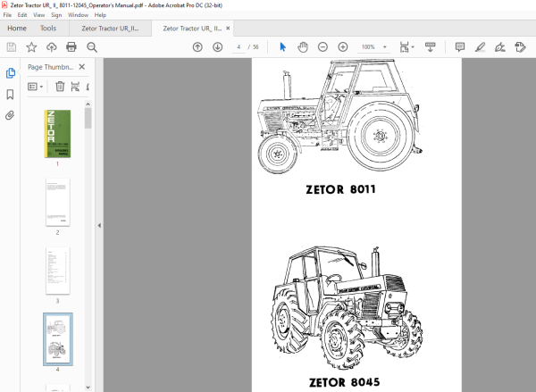Click the ZETOR 8045 caption text
Image resolution: width=536 pixels, height=392 pixels.
(x=344, y=382)
